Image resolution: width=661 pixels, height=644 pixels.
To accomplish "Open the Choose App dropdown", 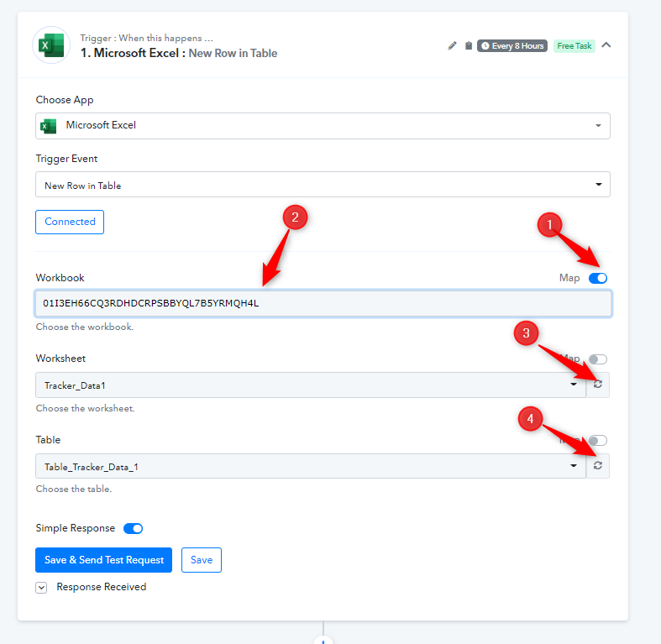I will tap(323, 126).
